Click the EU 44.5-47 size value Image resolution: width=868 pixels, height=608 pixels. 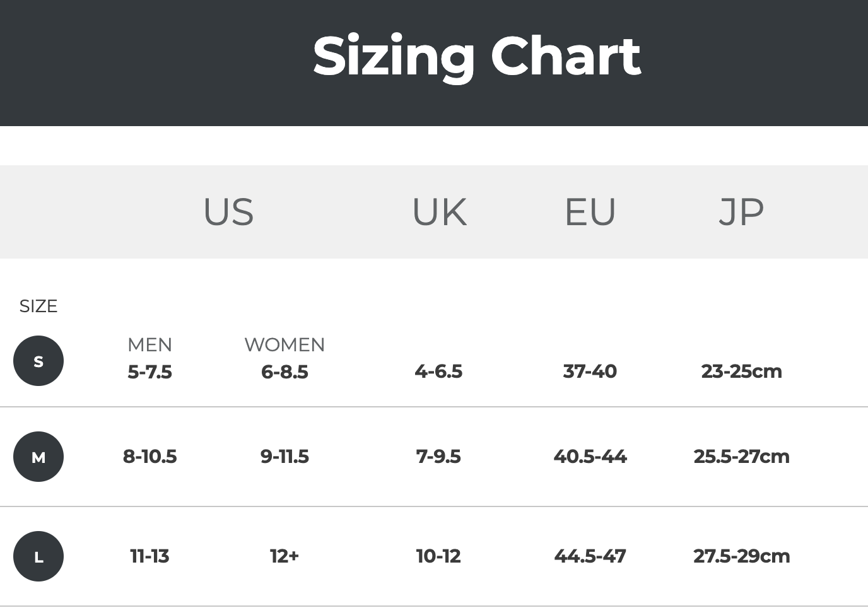click(590, 556)
